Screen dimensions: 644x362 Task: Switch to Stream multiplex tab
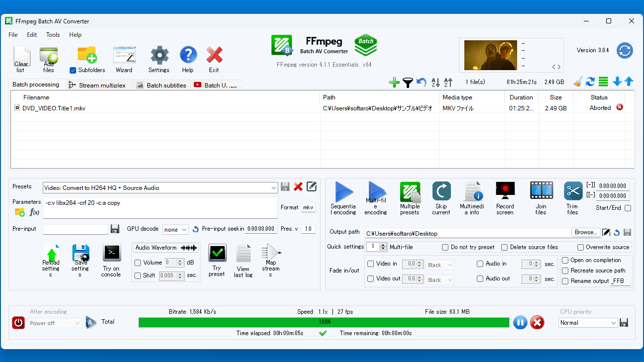coord(100,85)
